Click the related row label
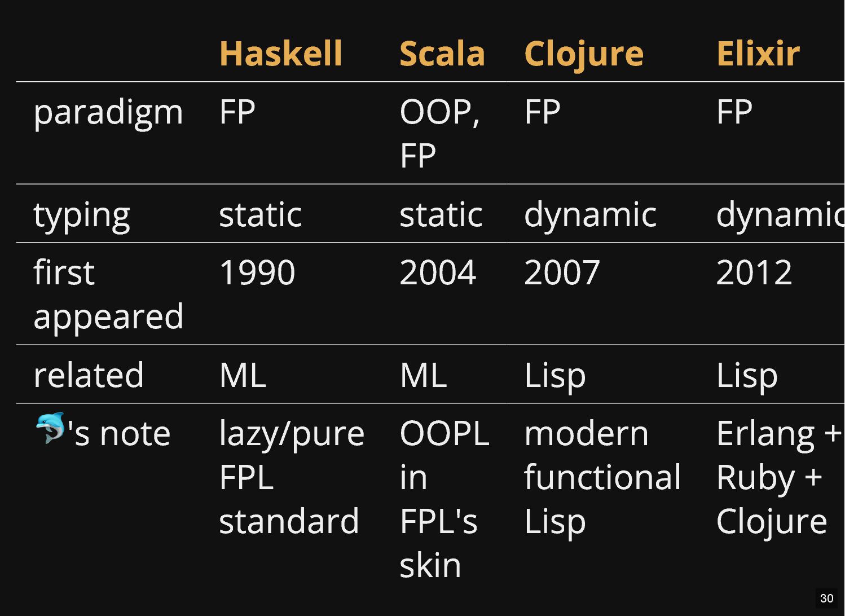Screen dimensions: 845x616 pyautogui.click(x=89, y=375)
